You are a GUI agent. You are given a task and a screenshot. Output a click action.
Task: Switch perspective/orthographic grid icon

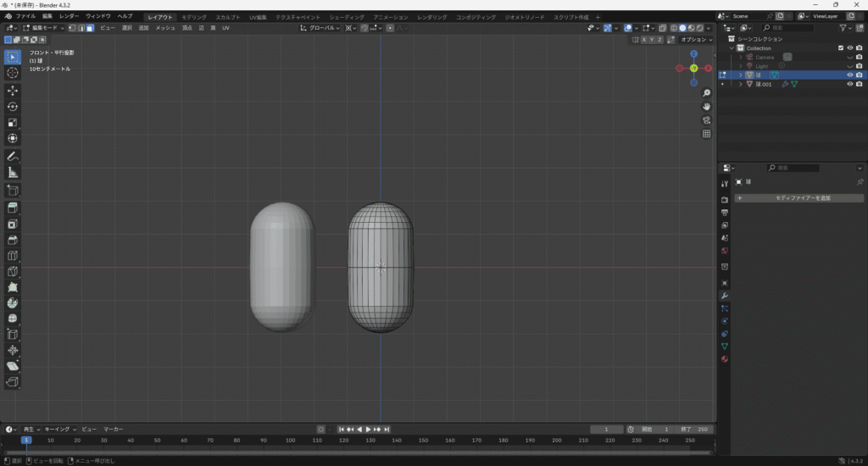pos(706,133)
